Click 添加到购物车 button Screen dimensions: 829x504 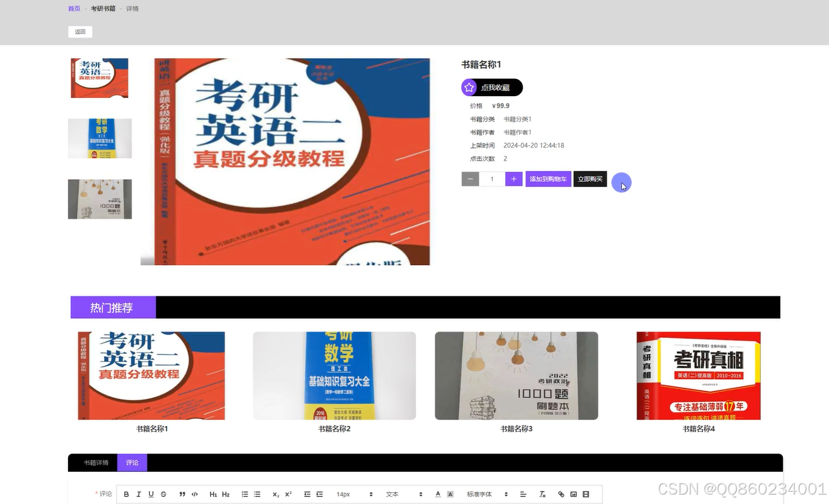coord(548,179)
